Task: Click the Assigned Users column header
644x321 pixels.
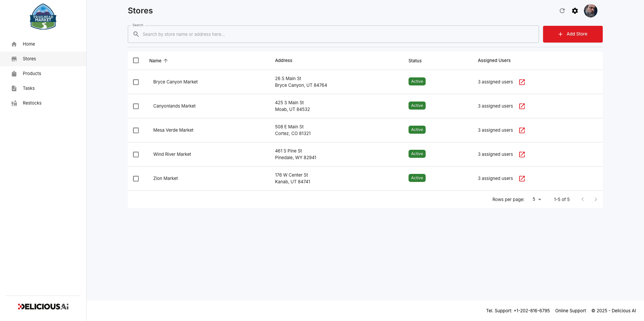Action: point(494,60)
